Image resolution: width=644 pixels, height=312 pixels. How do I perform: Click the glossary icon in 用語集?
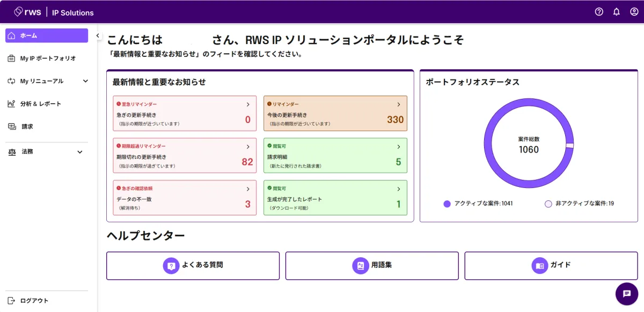(360, 265)
